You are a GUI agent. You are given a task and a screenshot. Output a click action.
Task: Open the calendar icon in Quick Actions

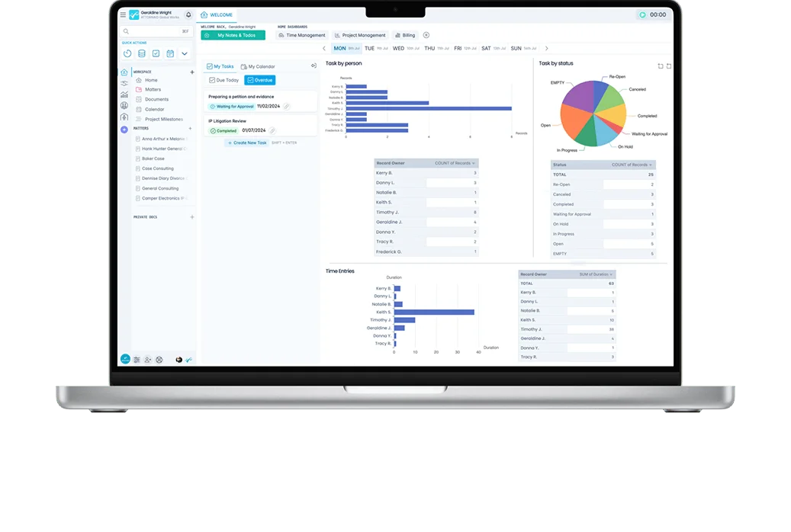(x=171, y=53)
